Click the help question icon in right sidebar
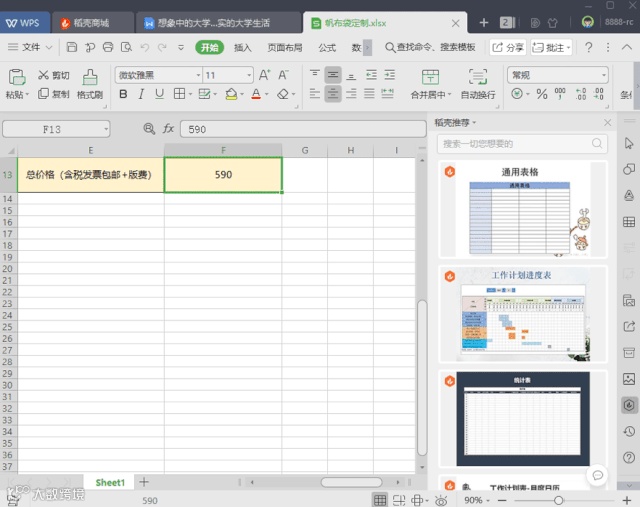This screenshot has width=640, height=507. tap(629, 457)
